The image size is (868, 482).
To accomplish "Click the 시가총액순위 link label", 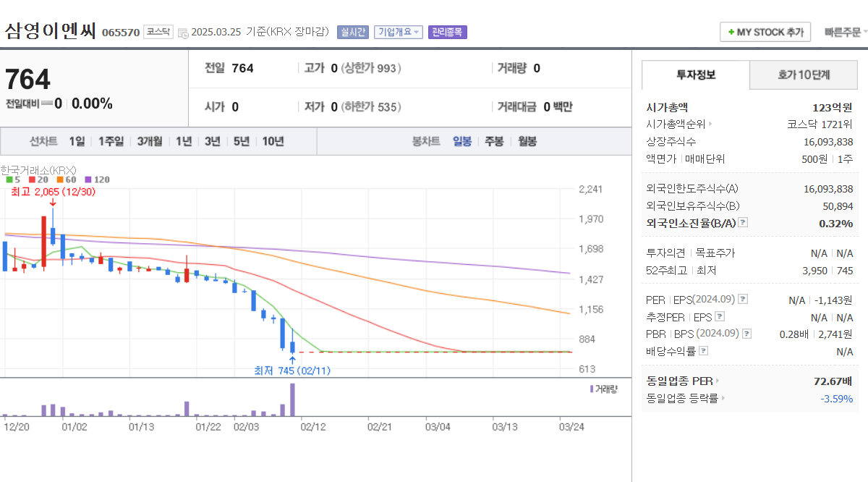I will [676, 124].
